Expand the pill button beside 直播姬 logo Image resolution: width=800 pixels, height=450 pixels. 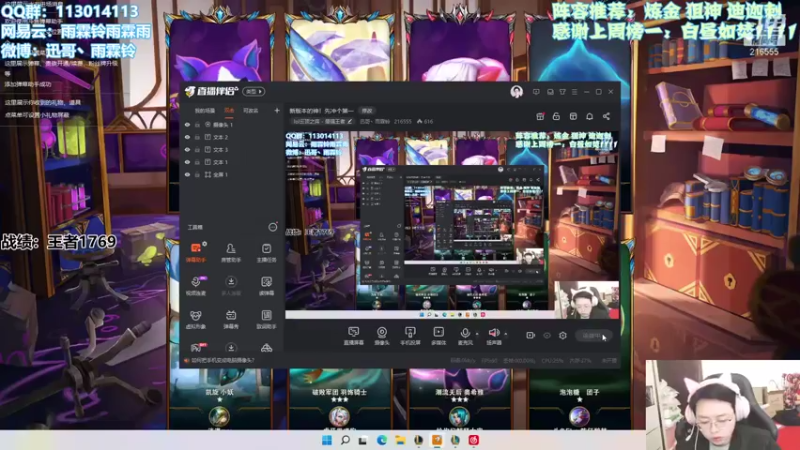(x=254, y=91)
